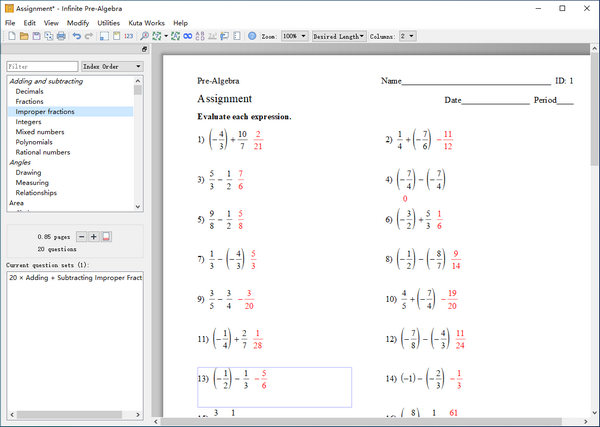Image resolution: width=600 pixels, height=427 pixels.
Task: Click the New file icon in toolbar
Action: pos(10,36)
